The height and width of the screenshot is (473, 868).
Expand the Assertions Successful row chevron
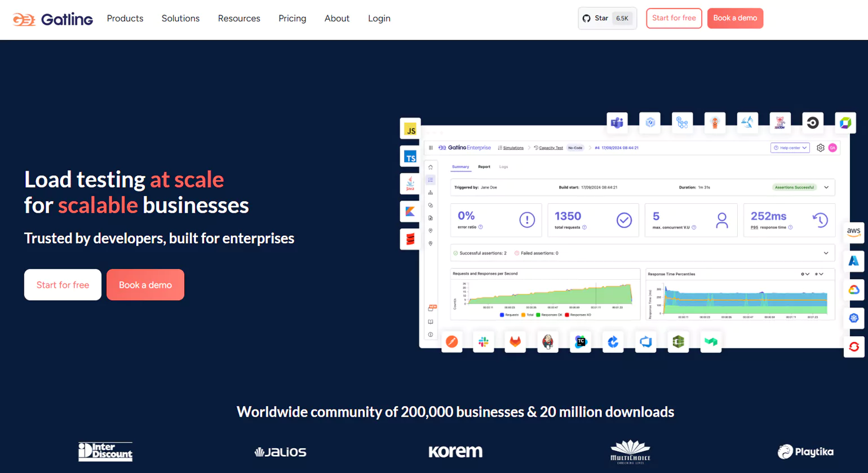coord(826,188)
